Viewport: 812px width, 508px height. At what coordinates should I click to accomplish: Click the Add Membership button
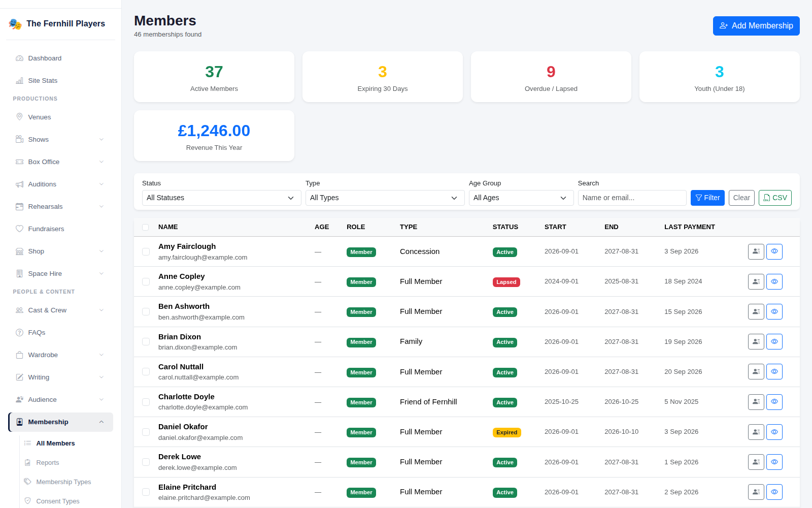pyautogui.click(x=756, y=26)
